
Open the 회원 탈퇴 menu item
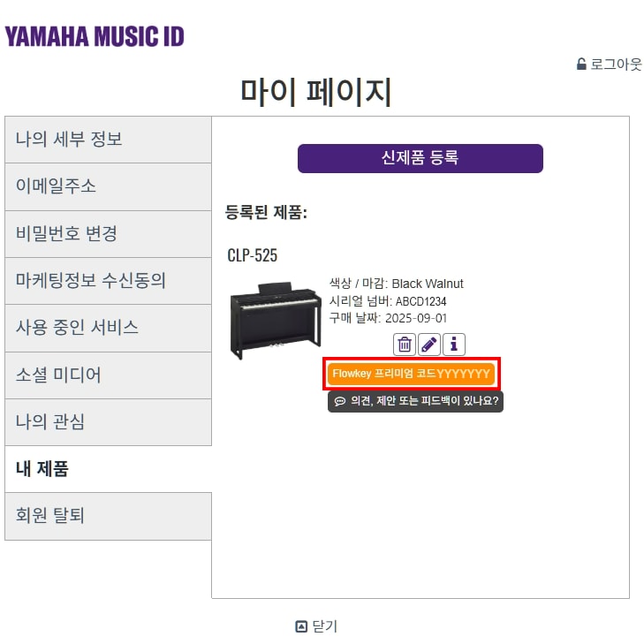click(108, 516)
